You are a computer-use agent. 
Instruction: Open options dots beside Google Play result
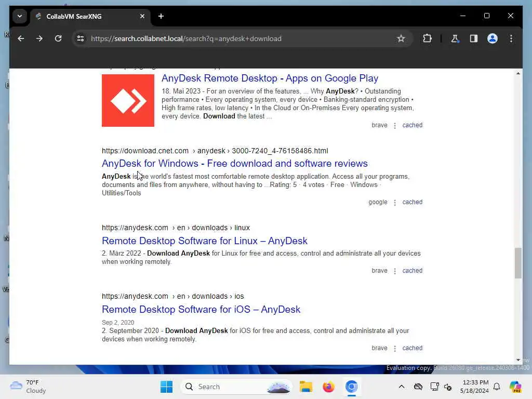point(395,126)
